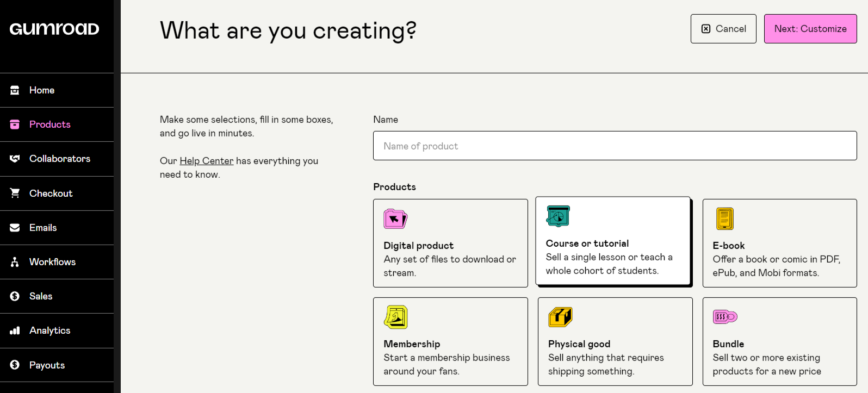Click the Collaborators handshake icon

(x=15, y=159)
